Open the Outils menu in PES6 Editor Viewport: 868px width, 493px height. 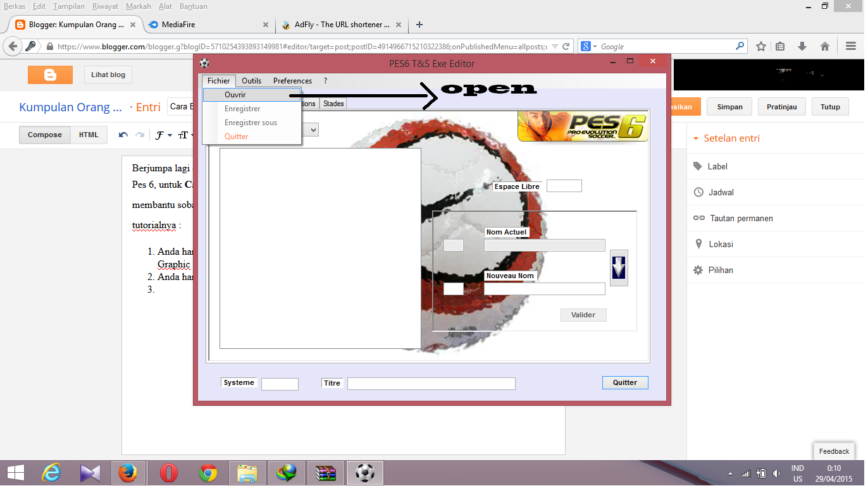click(x=251, y=81)
